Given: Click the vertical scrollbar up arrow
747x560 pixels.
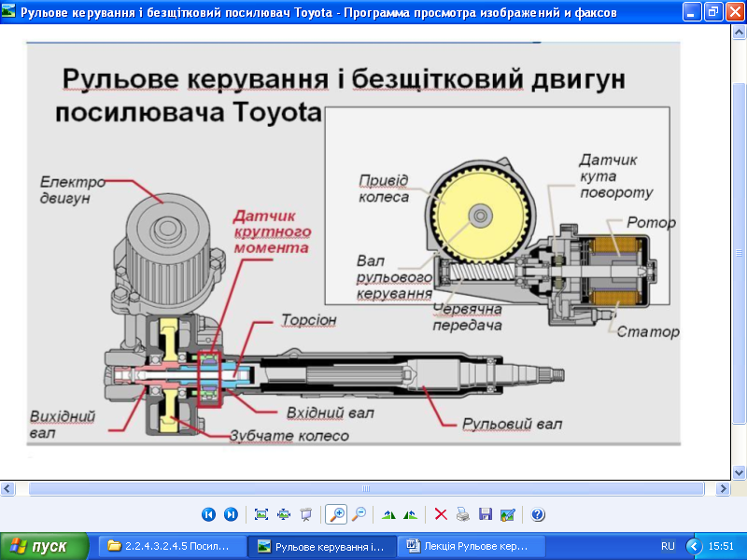Looking at the screenshot, I should click(739, 33).
